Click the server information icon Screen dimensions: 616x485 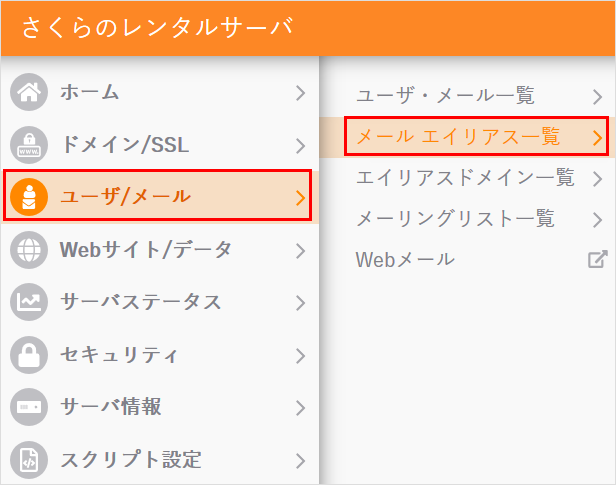(x=29, y=407)
